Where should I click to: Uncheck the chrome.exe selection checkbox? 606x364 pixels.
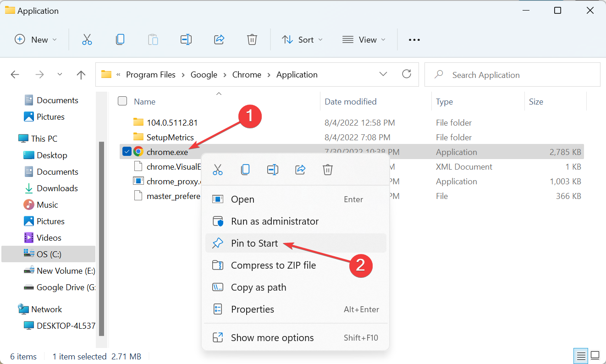click(127, 152)
